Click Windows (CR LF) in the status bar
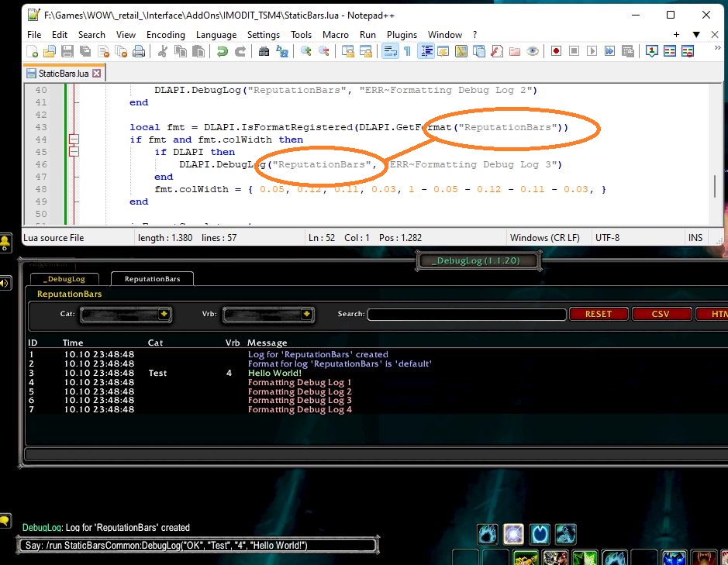 (544, 238)
